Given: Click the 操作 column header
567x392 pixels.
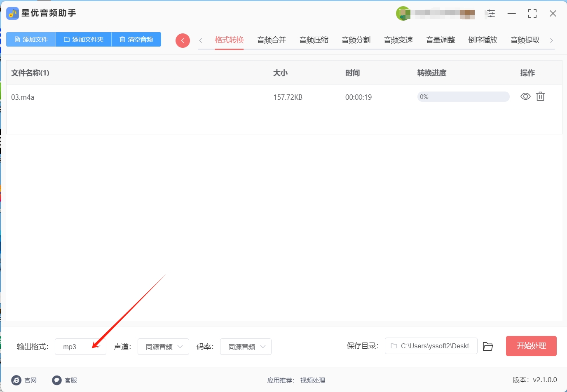Looking at the screenshot, I should (527, 73).
